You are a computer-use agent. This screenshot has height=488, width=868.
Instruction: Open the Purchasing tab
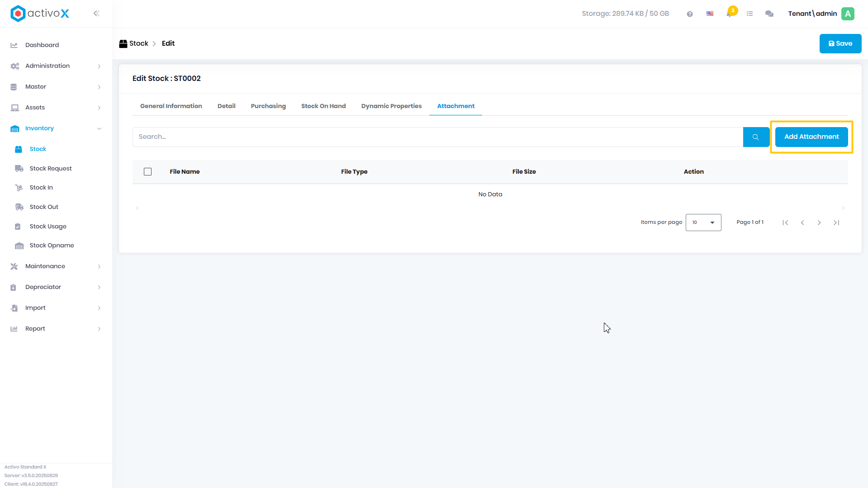tap(268, 106)
